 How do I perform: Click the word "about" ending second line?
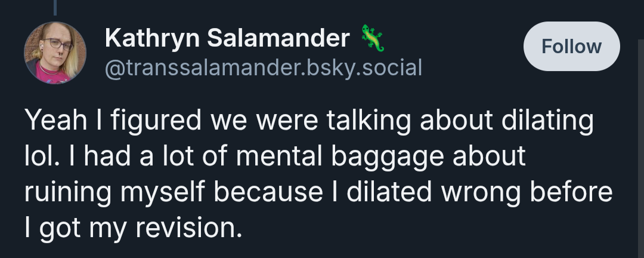489,156
